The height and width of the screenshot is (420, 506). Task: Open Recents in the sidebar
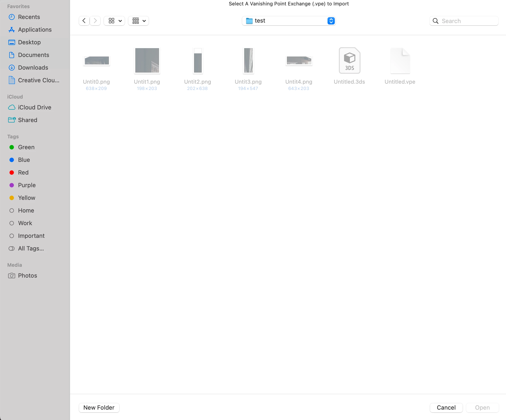pos(29,17)
